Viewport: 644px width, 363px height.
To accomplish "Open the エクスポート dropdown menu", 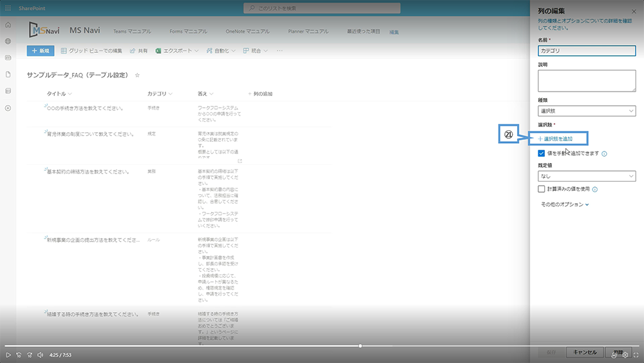I will pyautogui.click(x=177, y=50).
